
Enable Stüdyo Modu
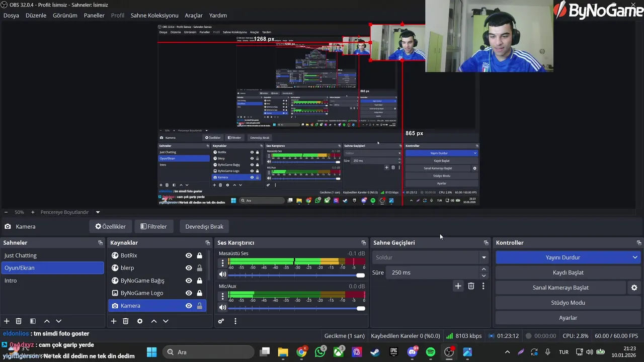[x=568, y=303]
